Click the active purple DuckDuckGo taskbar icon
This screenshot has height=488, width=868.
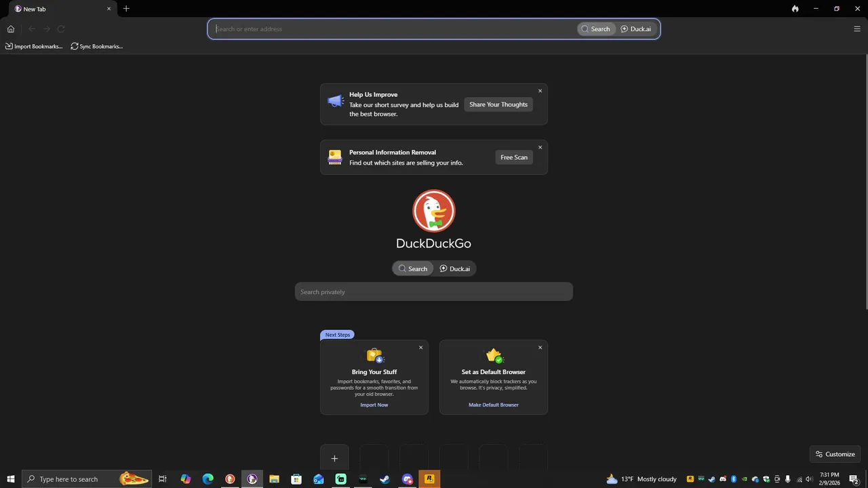[252, 479]
